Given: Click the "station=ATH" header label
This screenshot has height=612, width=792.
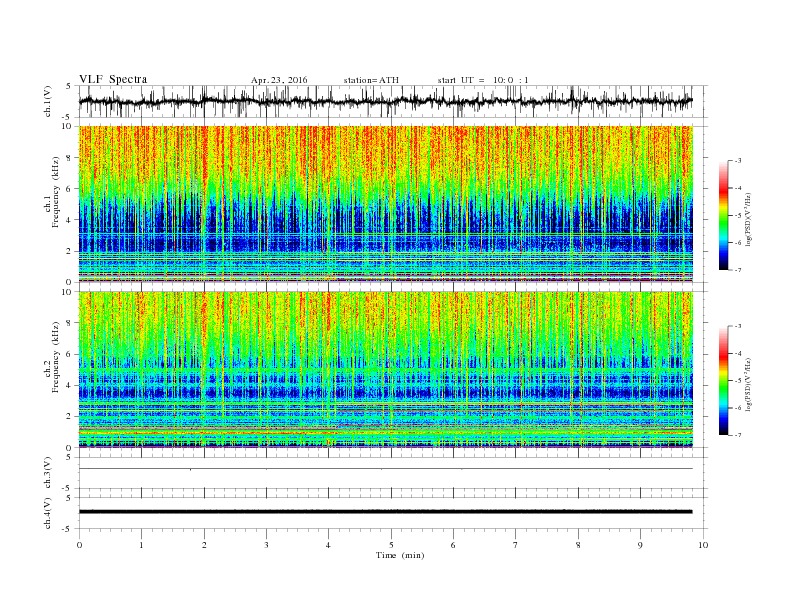Looking at the screenshot, I should 371,80.
